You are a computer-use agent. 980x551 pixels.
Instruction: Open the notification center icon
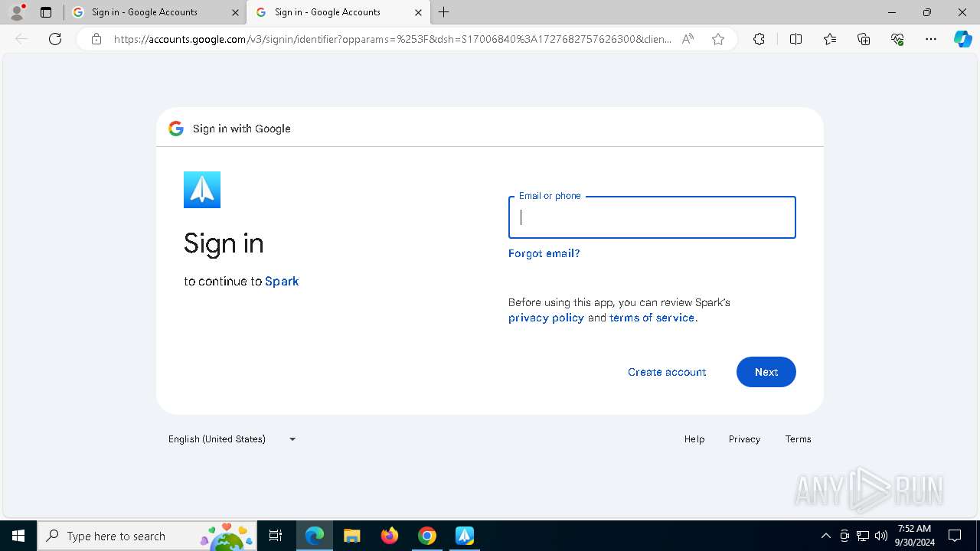pyautogui.click(x=955, y=536)
